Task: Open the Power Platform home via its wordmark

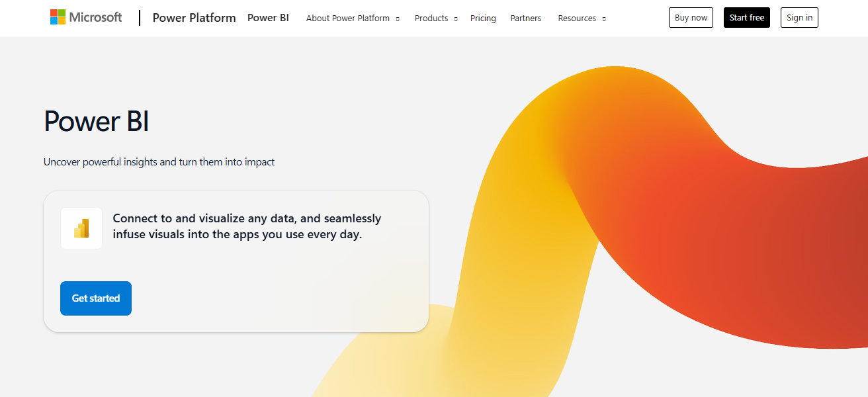Action: pos(193,18)
